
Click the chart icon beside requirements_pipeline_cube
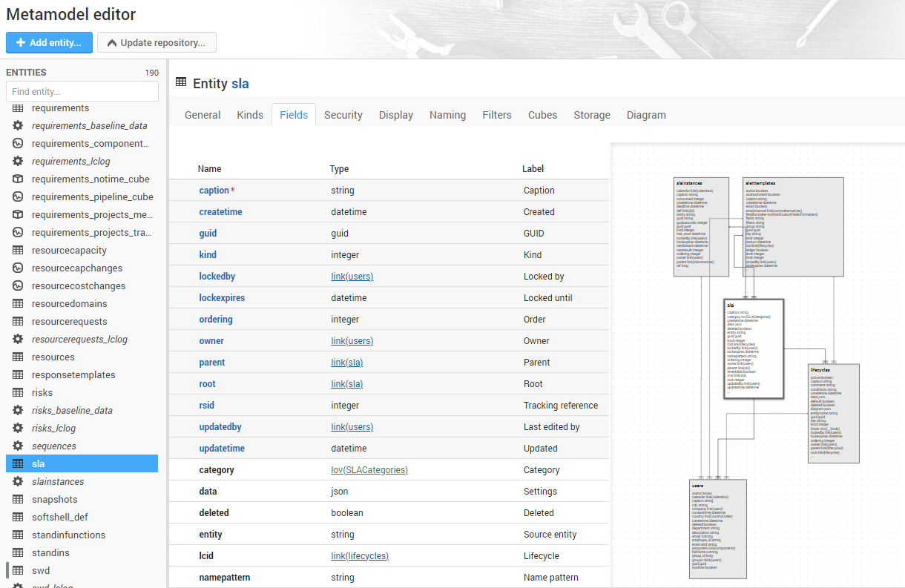[18, 197]
